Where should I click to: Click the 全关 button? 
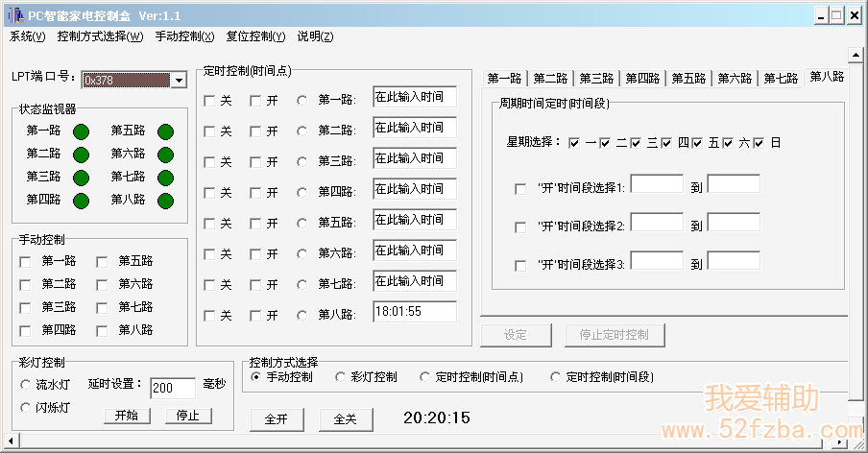click(346, 419)
